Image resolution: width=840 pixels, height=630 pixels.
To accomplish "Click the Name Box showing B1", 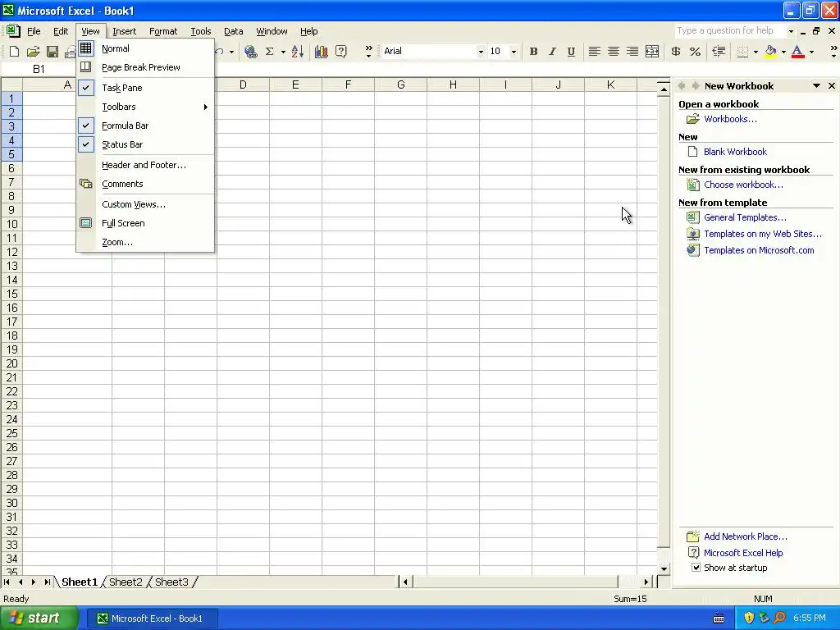I will point(39,69).
